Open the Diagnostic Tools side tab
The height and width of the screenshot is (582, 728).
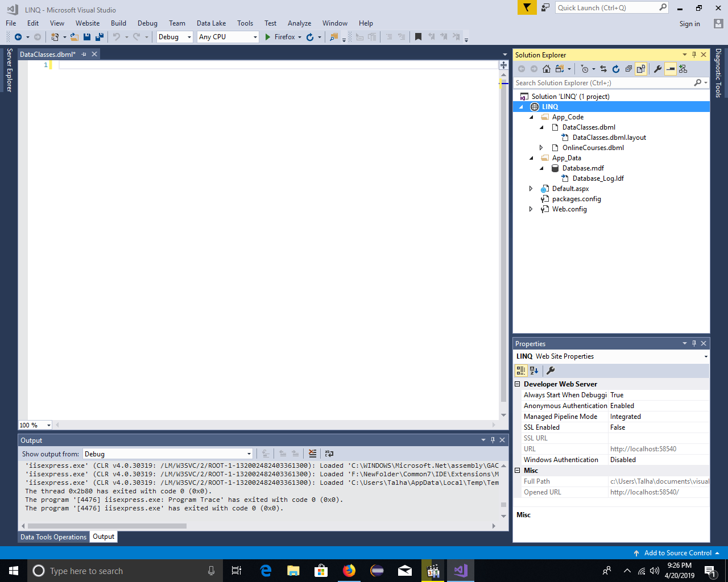coord(718,73)
